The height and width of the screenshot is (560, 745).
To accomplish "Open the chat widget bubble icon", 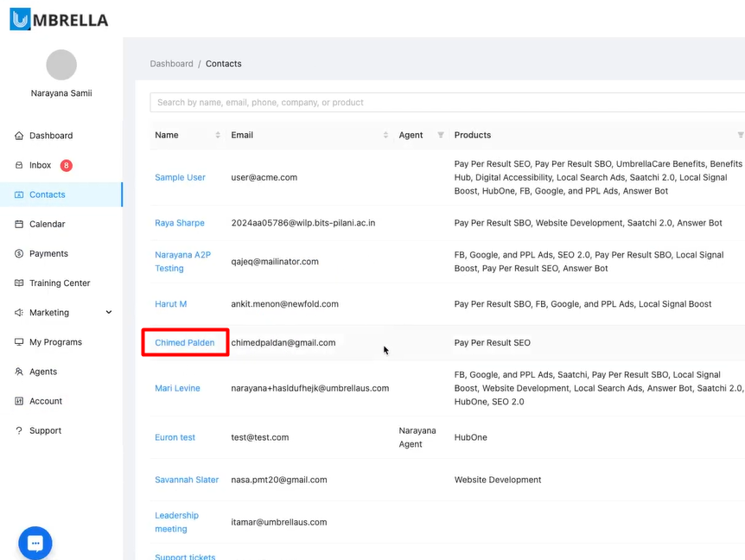I will point(35,543).
